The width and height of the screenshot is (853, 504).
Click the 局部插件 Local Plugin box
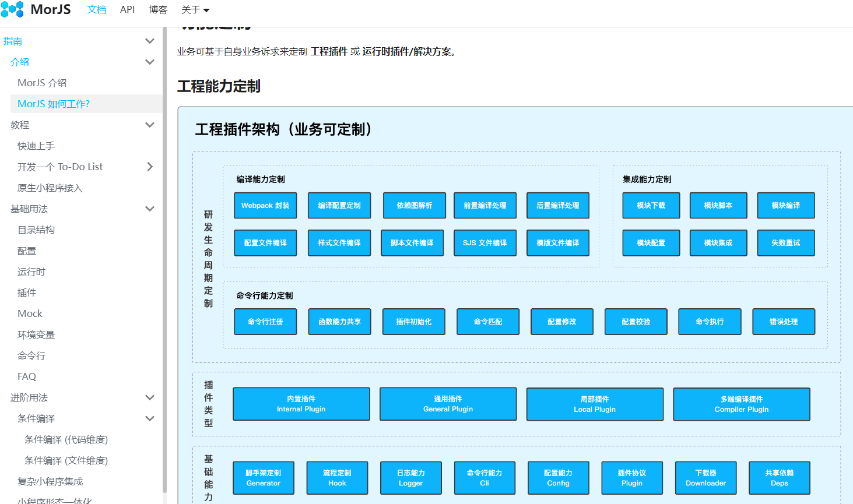click(x=595, y=404)
